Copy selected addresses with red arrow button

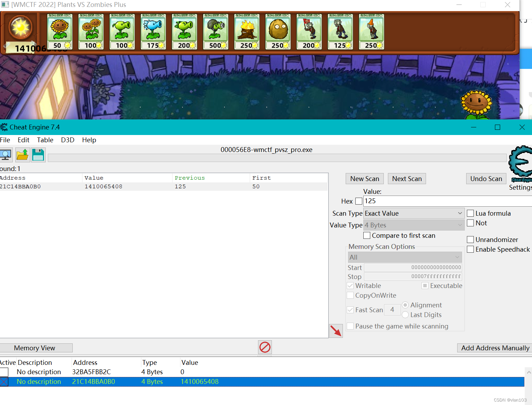pyautogui.click(x=336, y=331)
